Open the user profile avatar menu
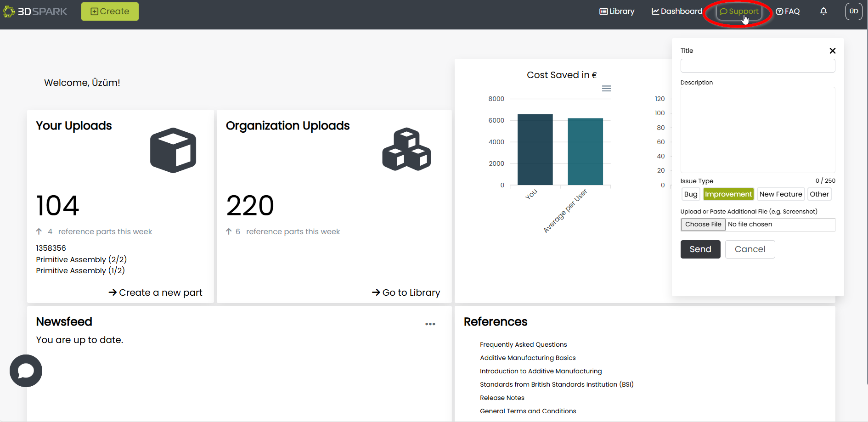The image size is (868, 422). [x=853, y=11]
